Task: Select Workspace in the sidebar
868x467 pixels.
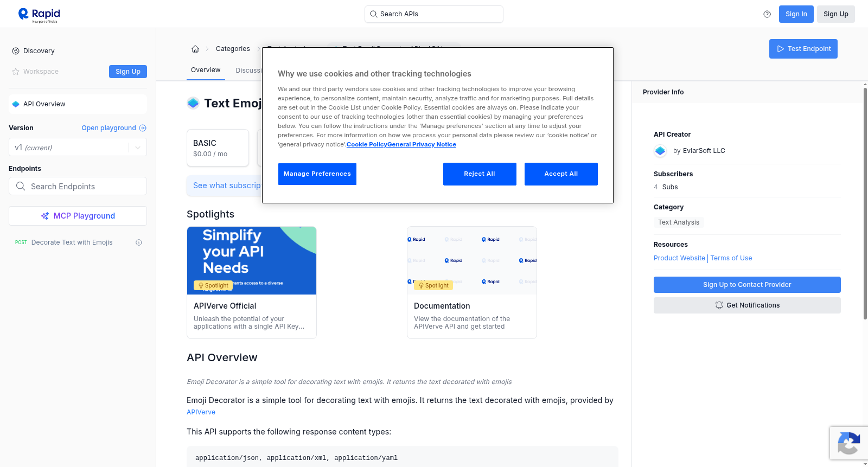Action: (41, 72)
